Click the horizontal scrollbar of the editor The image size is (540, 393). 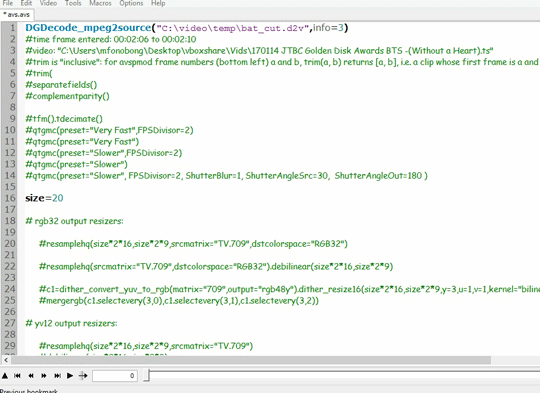[251, 360]
